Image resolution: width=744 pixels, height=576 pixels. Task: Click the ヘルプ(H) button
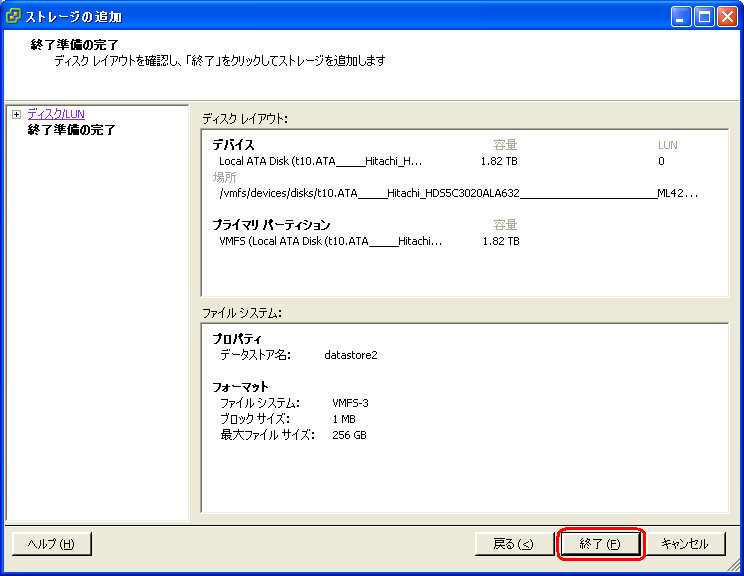click(x=52, y=544)
